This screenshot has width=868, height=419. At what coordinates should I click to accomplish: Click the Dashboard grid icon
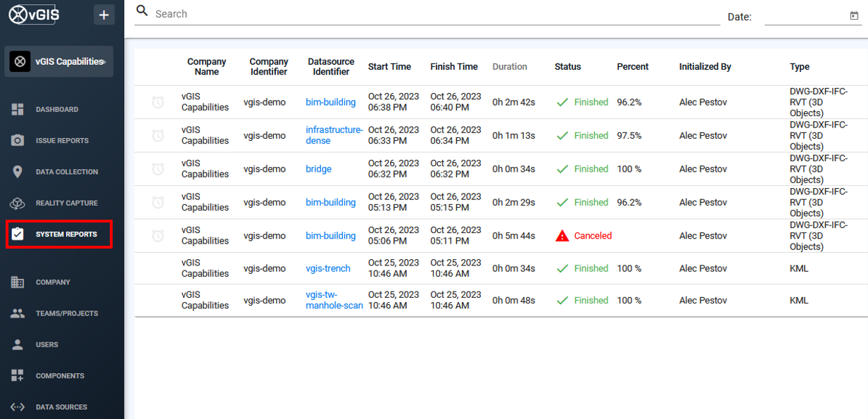18,109
